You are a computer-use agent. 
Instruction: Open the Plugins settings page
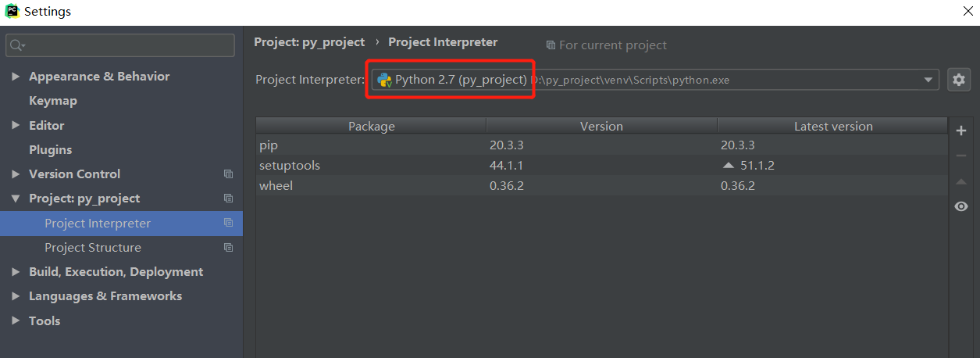[x=50, y=150]
